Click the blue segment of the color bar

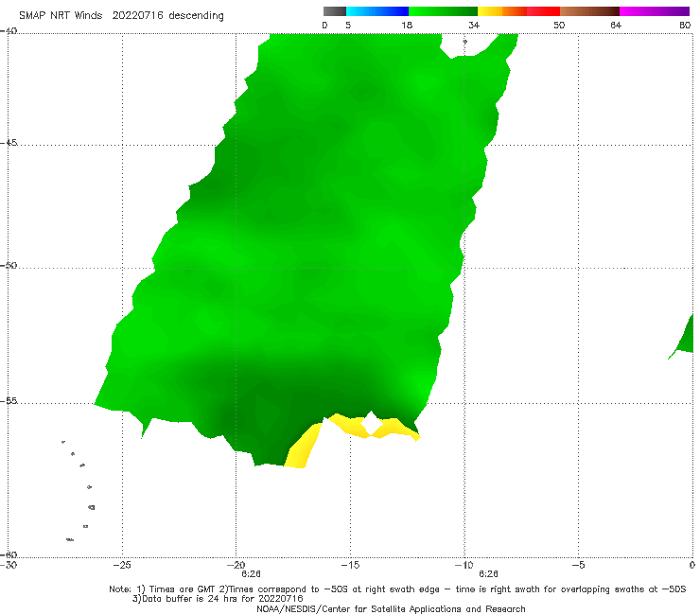coord(377,11)
